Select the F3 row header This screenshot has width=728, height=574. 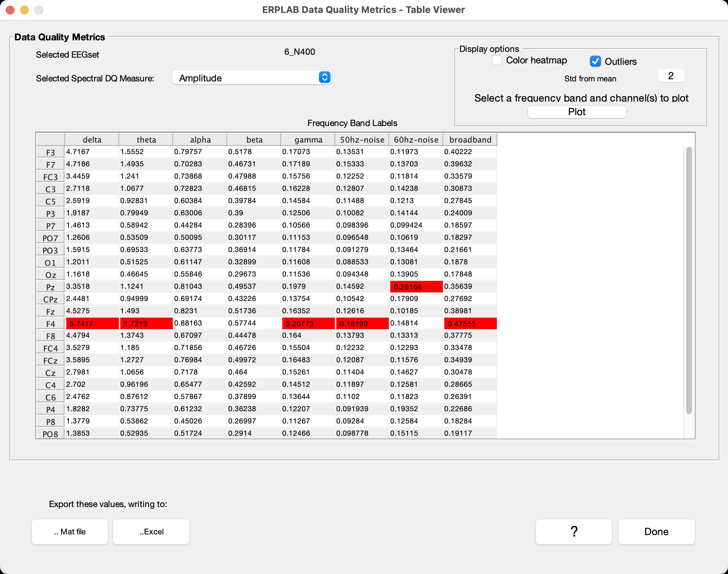point(50,152)
